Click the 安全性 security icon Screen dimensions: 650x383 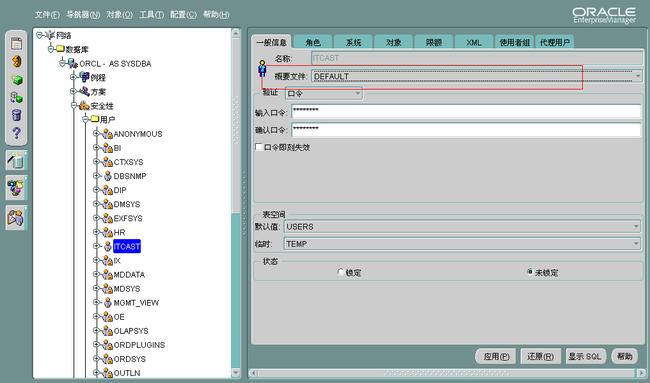click(85, 106)
